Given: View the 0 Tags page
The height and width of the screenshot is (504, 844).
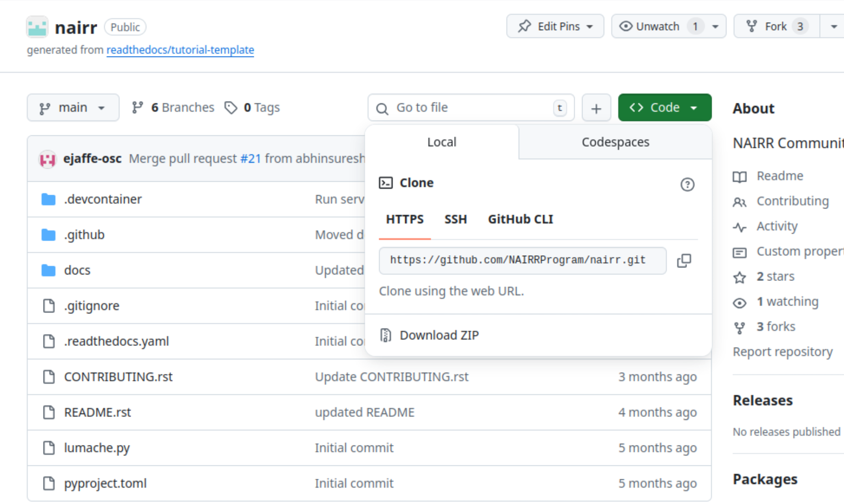Looking at the screenshot, I should coord(252,108).
